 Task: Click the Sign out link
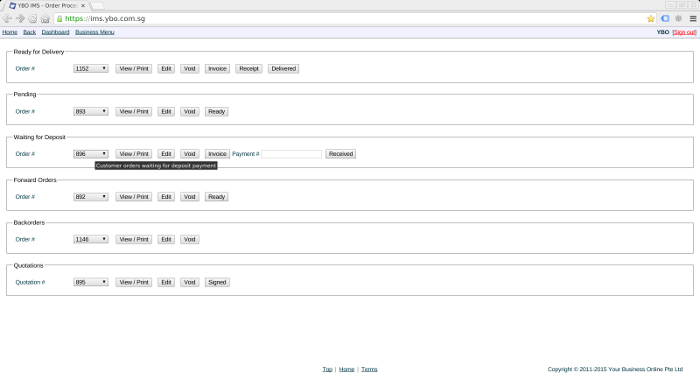684,32
